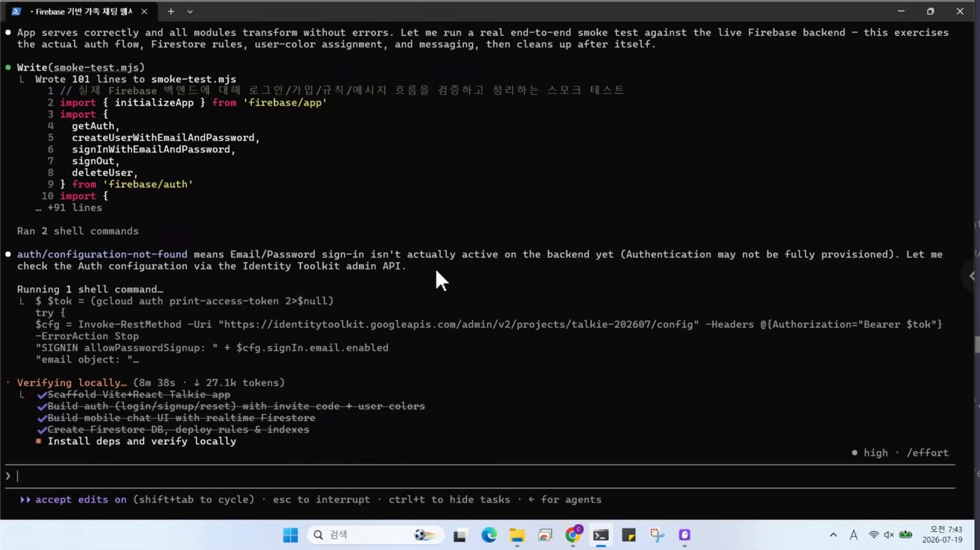Launch Microsoft Edge from taskbar
980x550 pixels.
coord(489,535)
